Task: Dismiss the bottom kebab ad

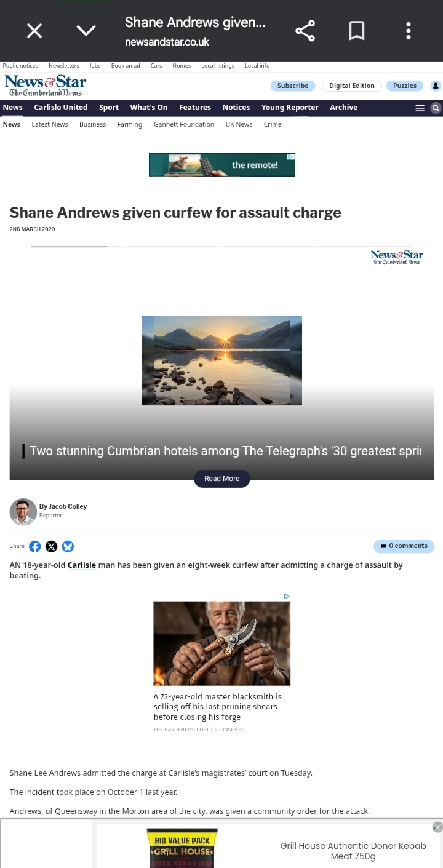Action: tap(437, 827)
